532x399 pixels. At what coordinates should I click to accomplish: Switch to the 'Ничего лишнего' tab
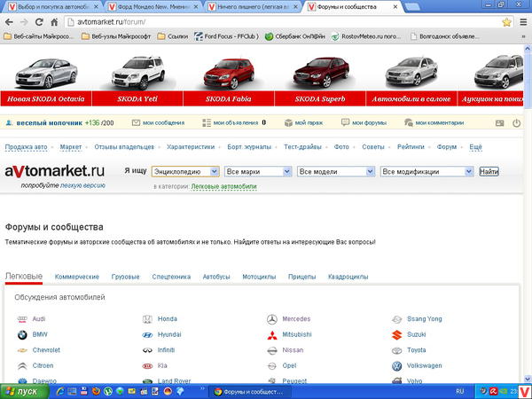[253, 7]
